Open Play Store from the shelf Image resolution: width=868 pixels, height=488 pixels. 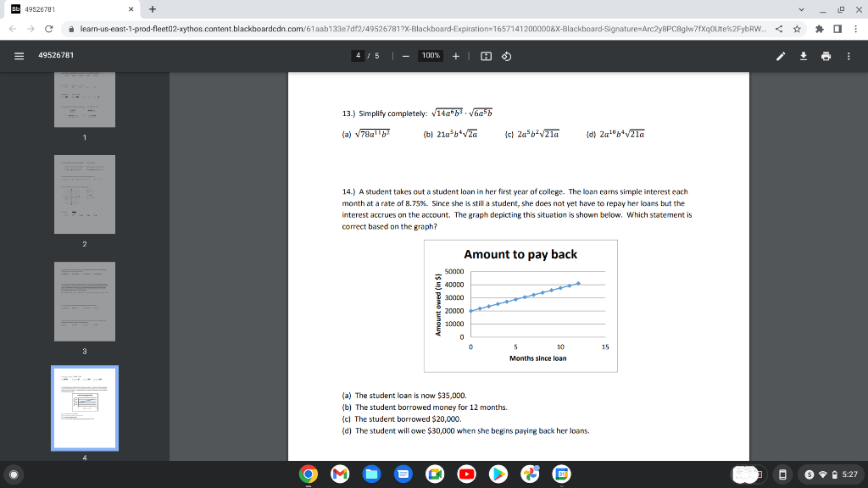coord(498,474)
